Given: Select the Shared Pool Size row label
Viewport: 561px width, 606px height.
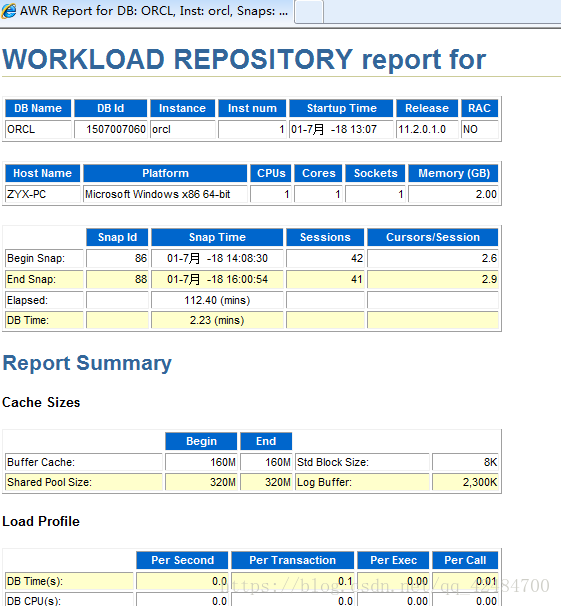Looking at the screenshot, I should point(84,482).
